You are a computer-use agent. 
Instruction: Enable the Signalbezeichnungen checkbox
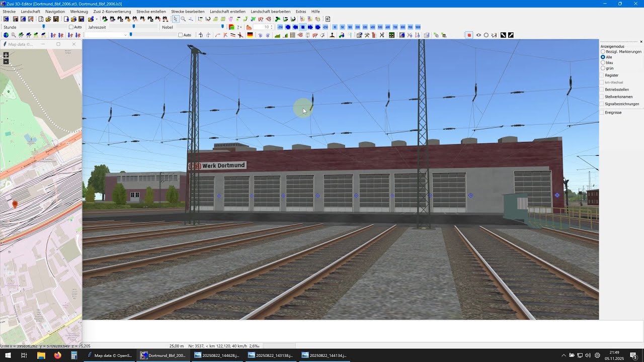pos(602,104)
